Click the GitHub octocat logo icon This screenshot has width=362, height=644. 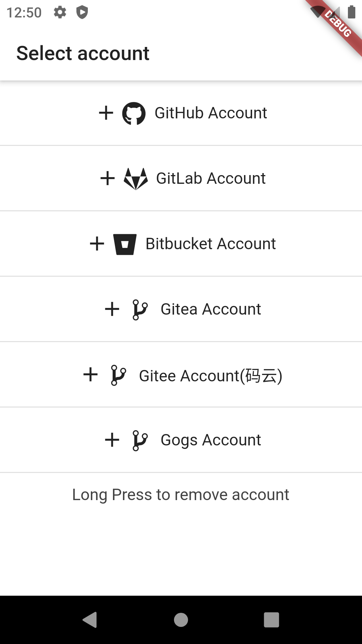[134, 113]
